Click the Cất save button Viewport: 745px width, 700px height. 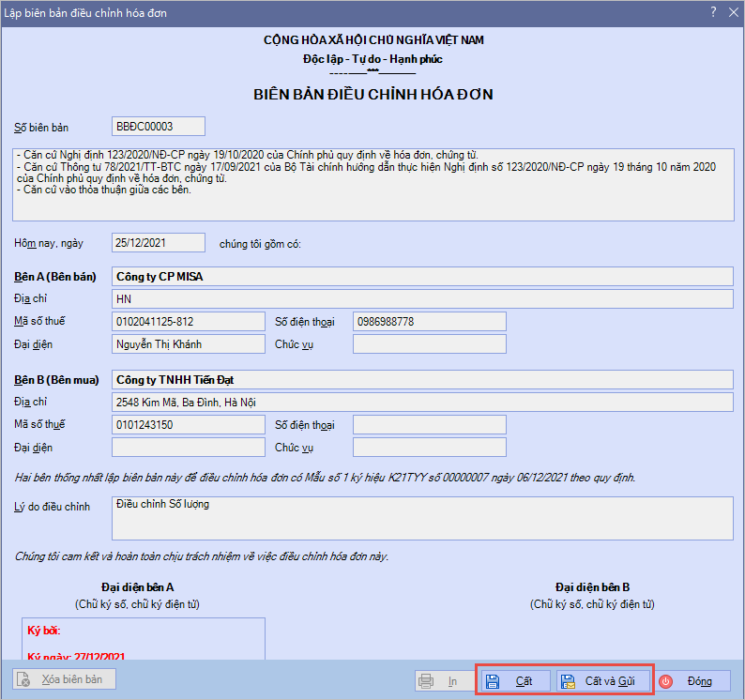[517, 681]
